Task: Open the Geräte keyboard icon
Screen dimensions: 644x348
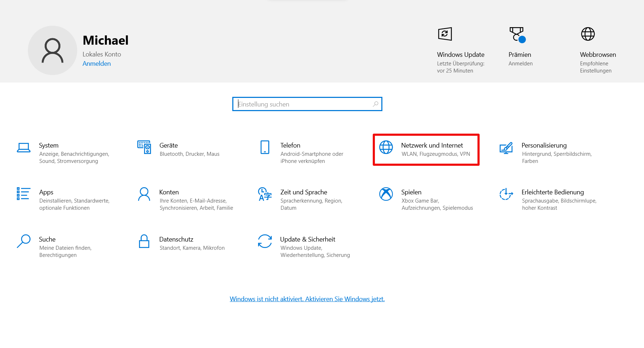Action: (144, 147)
